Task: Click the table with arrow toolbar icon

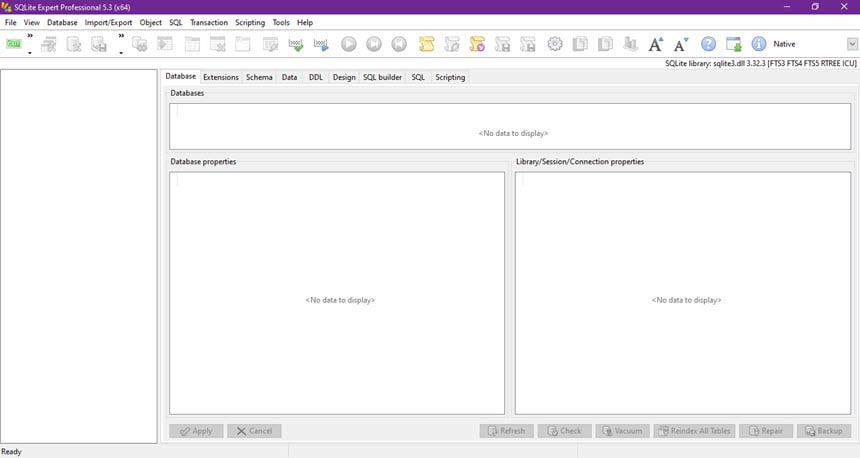Action: (x=165, y=44)
